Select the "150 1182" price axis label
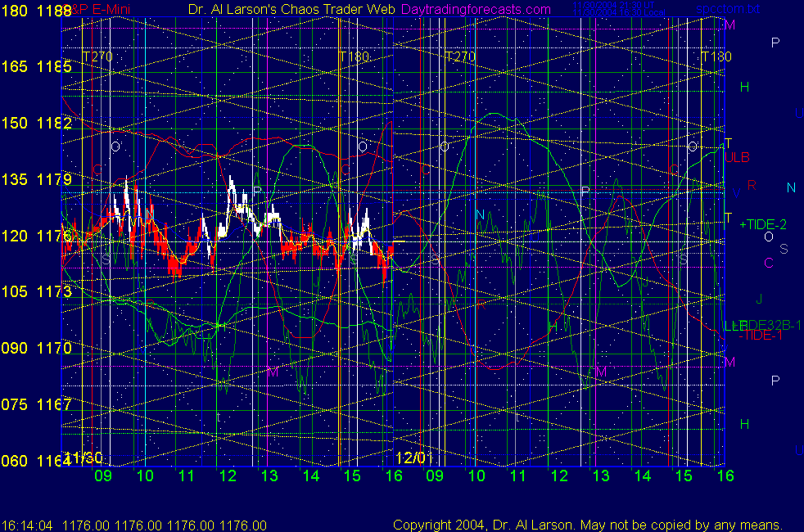The image size is (804, 532). coord(36,123)
